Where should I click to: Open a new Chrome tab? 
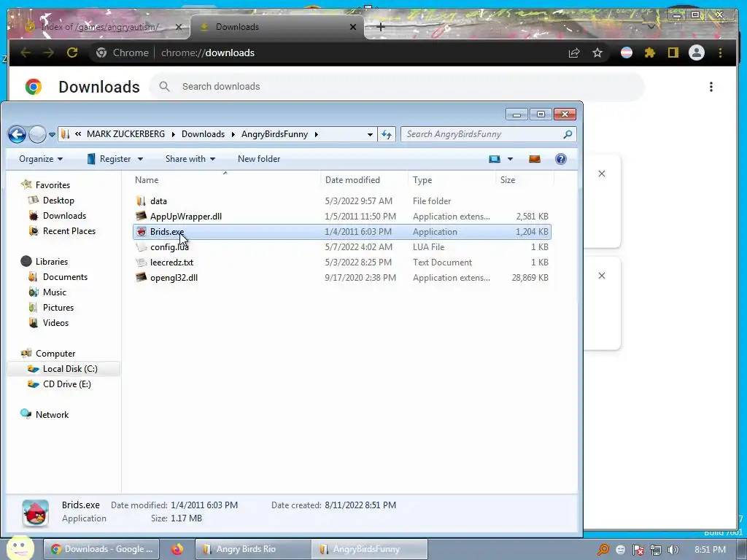tap(380, 27)
